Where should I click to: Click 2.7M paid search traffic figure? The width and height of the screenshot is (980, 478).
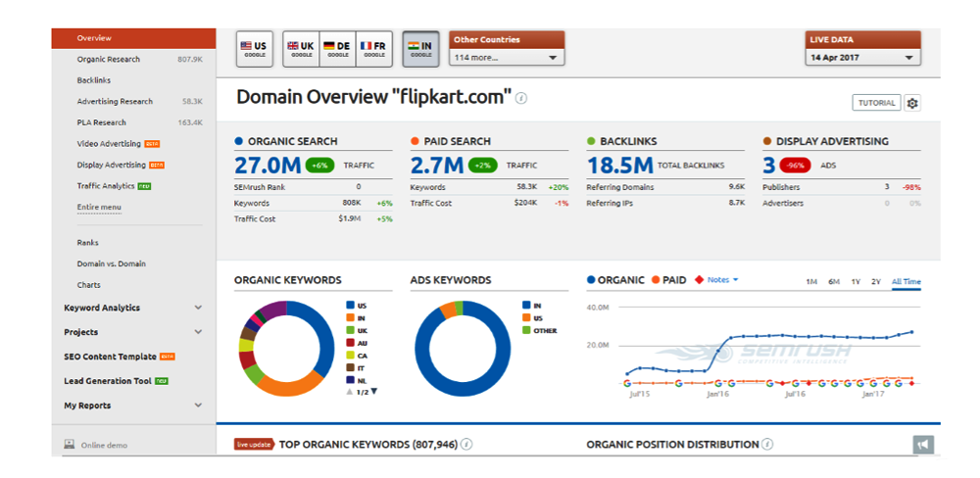(x=437, y=166)
